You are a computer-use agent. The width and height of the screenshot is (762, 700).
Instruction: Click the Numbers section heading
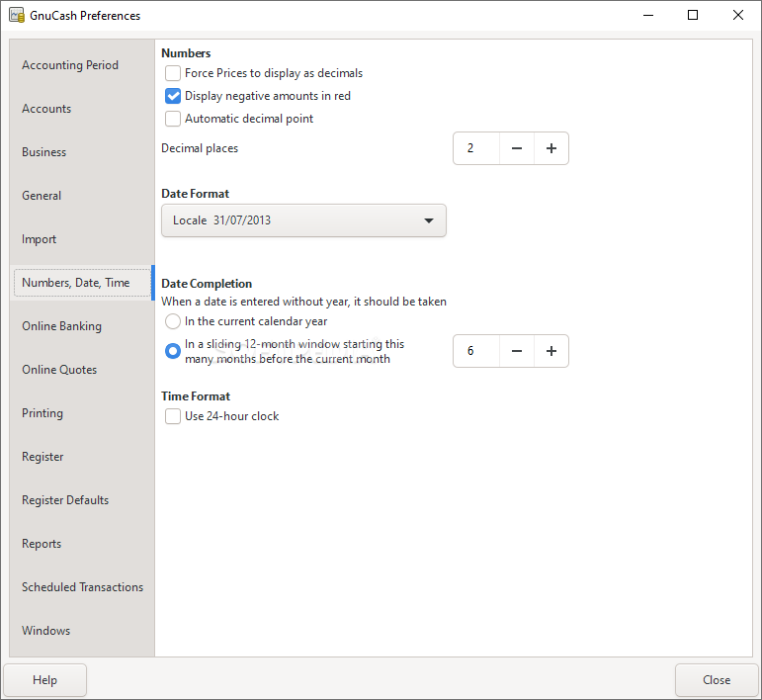186,53
